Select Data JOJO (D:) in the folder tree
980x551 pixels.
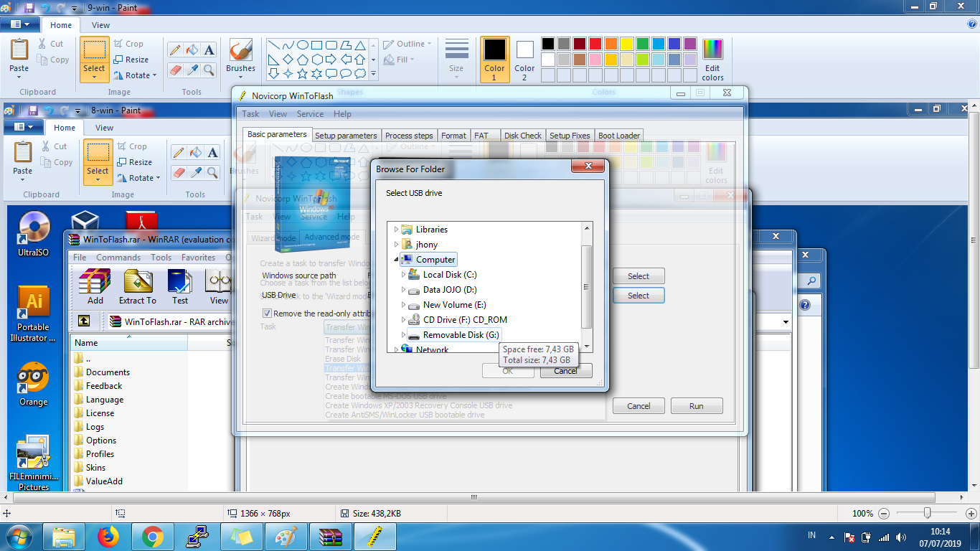(450, 290)
